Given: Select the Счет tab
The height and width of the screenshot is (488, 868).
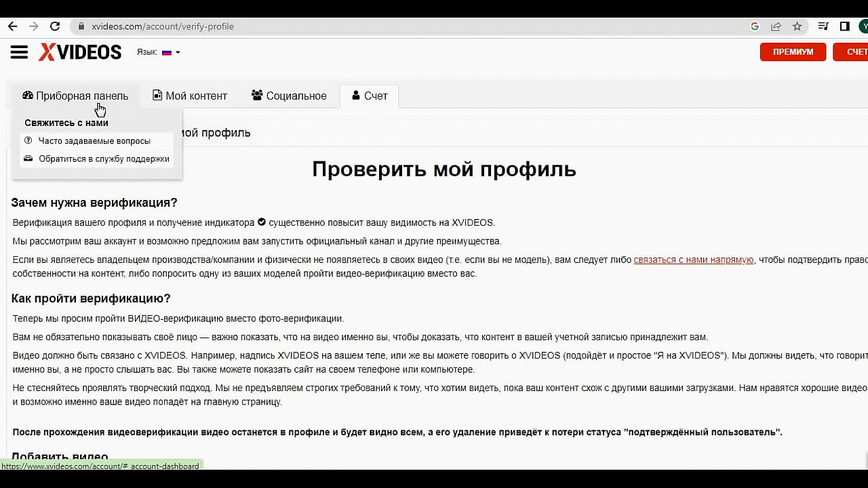Looking at the screenshot, I should pyautogui.click(x=369, y=96).
